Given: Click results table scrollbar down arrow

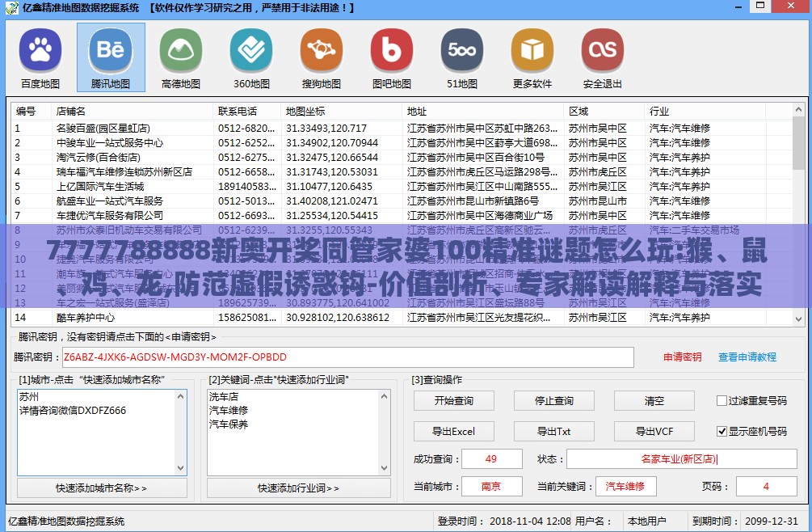Looking at the screenshot, I should point(798,319).
